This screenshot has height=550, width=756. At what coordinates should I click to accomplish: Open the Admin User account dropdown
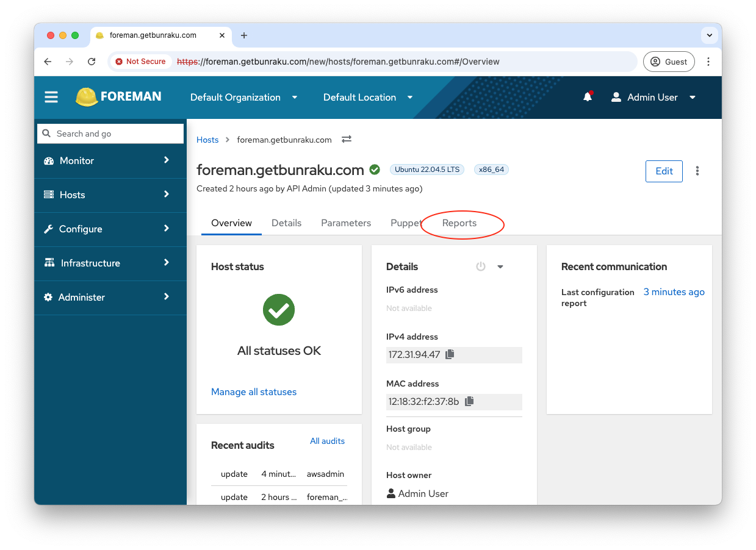click(x=653, y=98)
